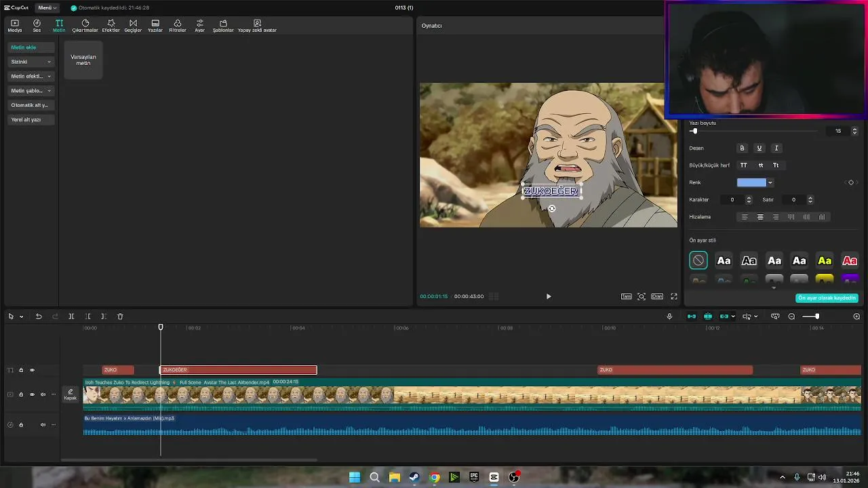Viewport: 868px width, 488px height.
Task: Zoom out the timeline
Action: click(791, 317)
